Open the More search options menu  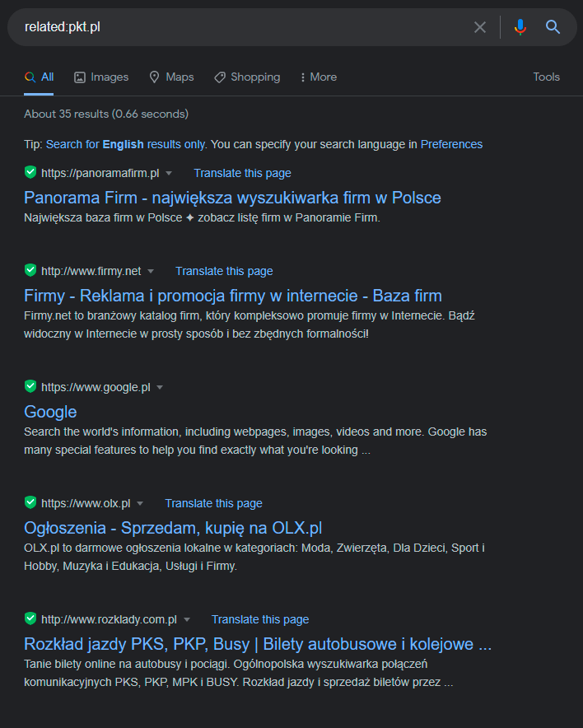point(319,77)
